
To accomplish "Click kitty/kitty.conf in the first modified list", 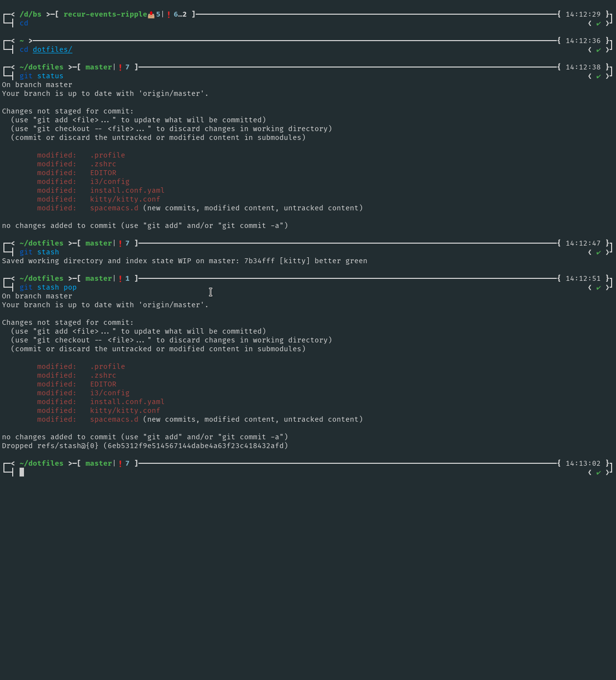I will click(125, 199).
